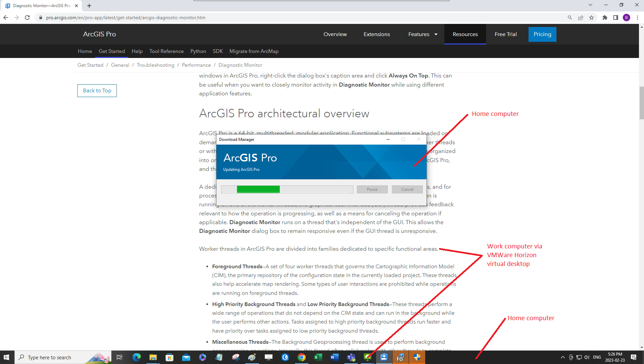Focus the browser address bar URL
644x364 pixels.
pyautogui.click(x=126, y=18)
